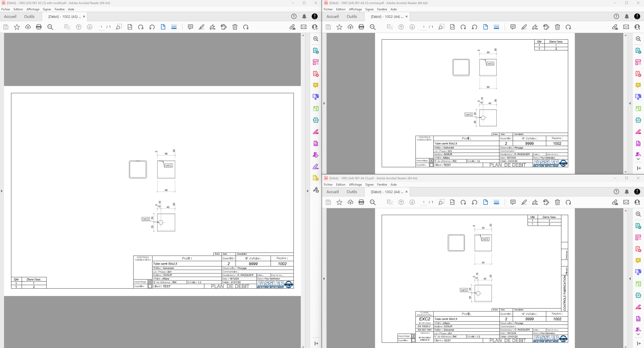Toggle the Expédition checkbox in the left A3 drawing
Image resolution: width=644 pixels, height=348 pixels.
click(x=150, y=286)
